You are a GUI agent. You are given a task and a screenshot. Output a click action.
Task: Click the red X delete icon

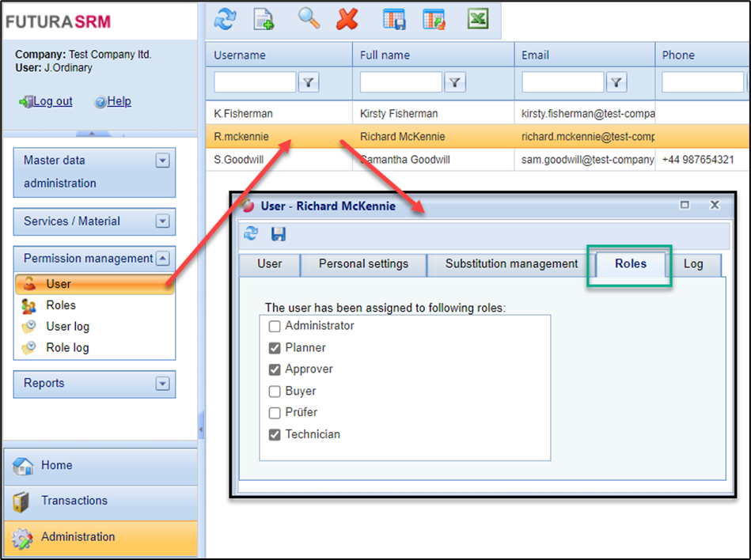[347, 19]
